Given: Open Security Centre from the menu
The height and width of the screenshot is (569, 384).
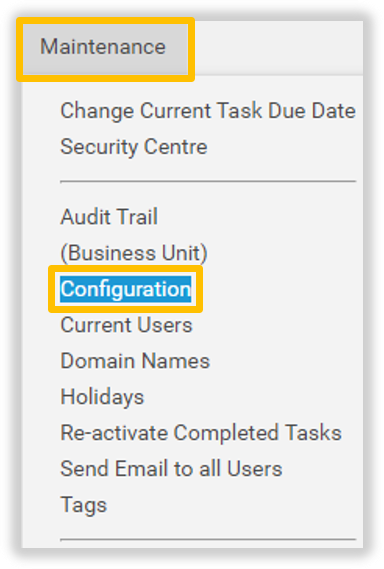Looking at the screenshot, I should [x=134, y=147].
